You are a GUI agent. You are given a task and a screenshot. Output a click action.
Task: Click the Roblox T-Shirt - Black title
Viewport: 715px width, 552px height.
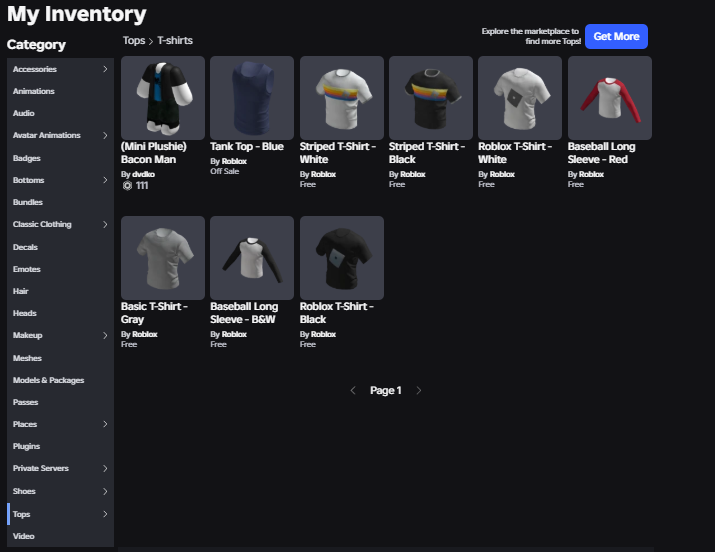[337, 313]
